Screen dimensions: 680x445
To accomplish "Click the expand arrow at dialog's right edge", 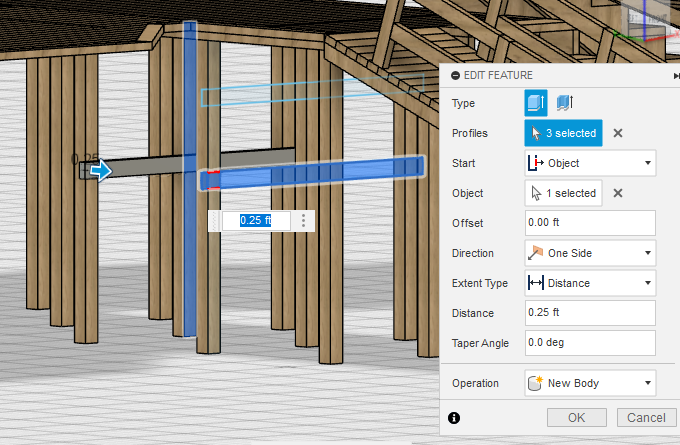I will click(677, 76).
